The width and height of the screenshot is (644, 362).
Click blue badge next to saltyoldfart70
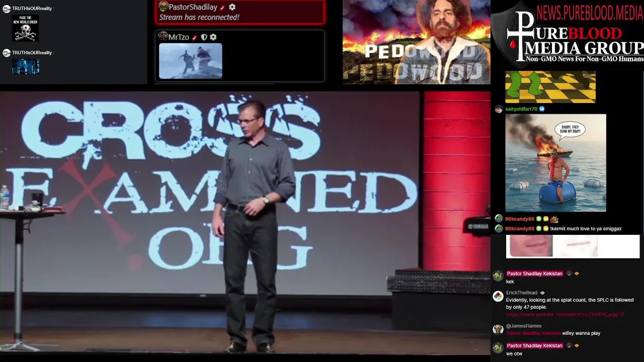click(542, 109)
